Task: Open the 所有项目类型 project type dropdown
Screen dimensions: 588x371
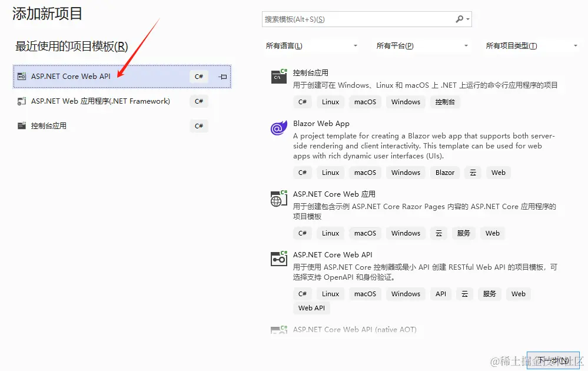Action: pyautogui.click(x=531, y=46)
